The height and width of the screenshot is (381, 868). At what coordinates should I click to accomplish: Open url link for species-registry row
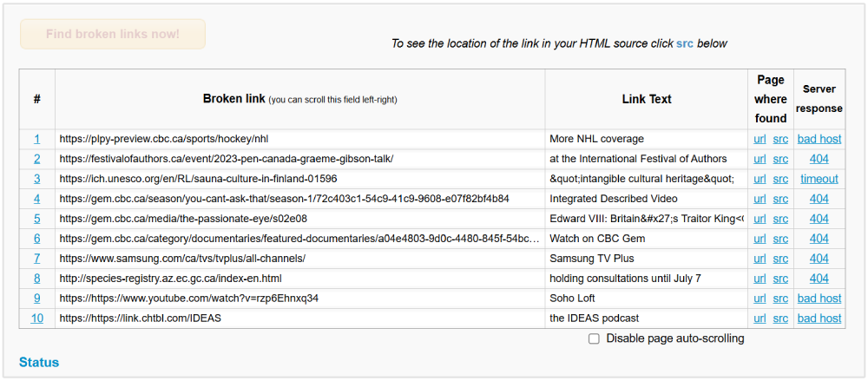pyautogui.click(x=759, y=279)
